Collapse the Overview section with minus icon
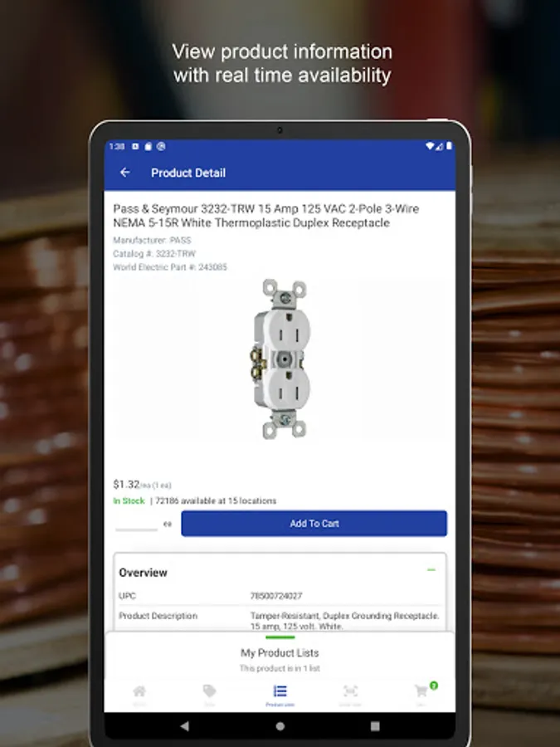 tap(431, 569)
